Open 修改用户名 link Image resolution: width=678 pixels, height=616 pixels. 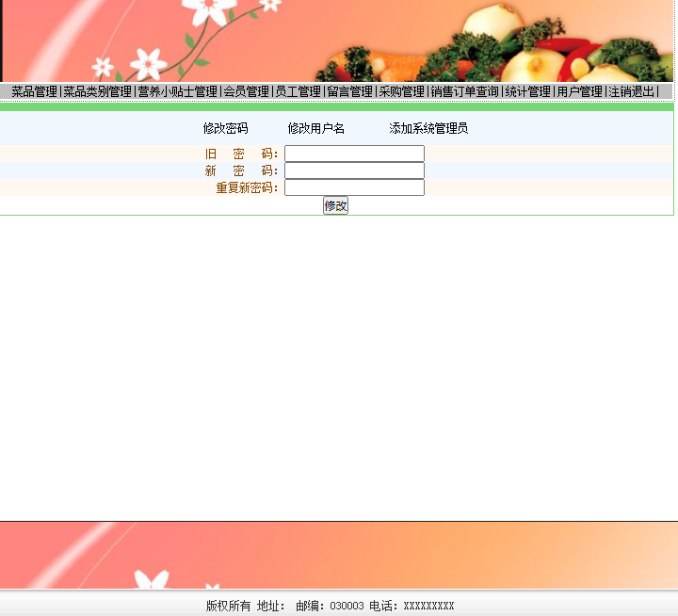316,128
